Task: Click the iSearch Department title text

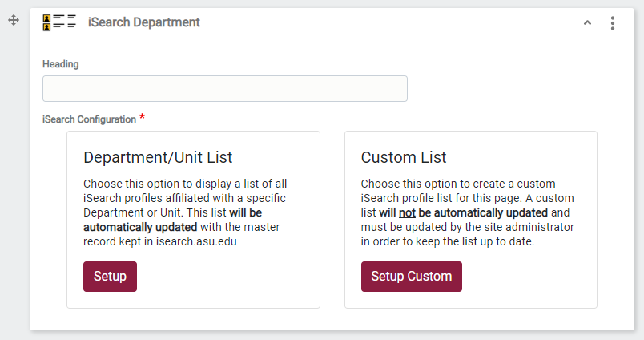Action: pos(143,22)
